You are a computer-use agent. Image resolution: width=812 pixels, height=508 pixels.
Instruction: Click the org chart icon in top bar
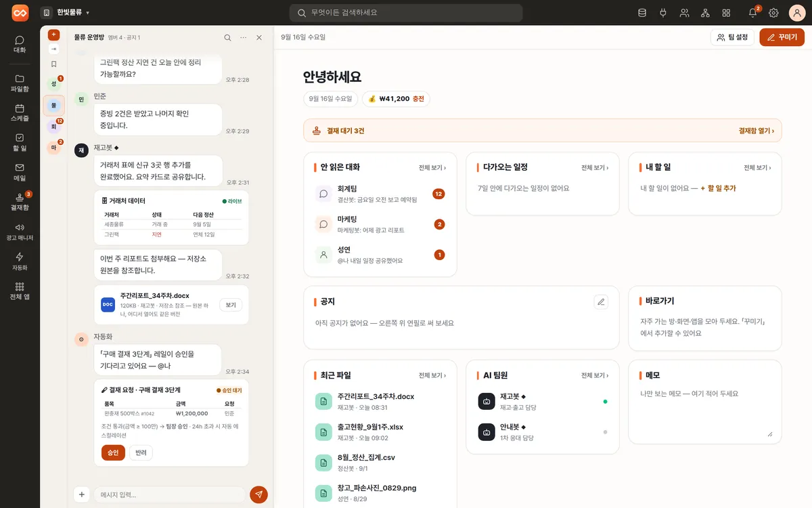tap(705, 13)
